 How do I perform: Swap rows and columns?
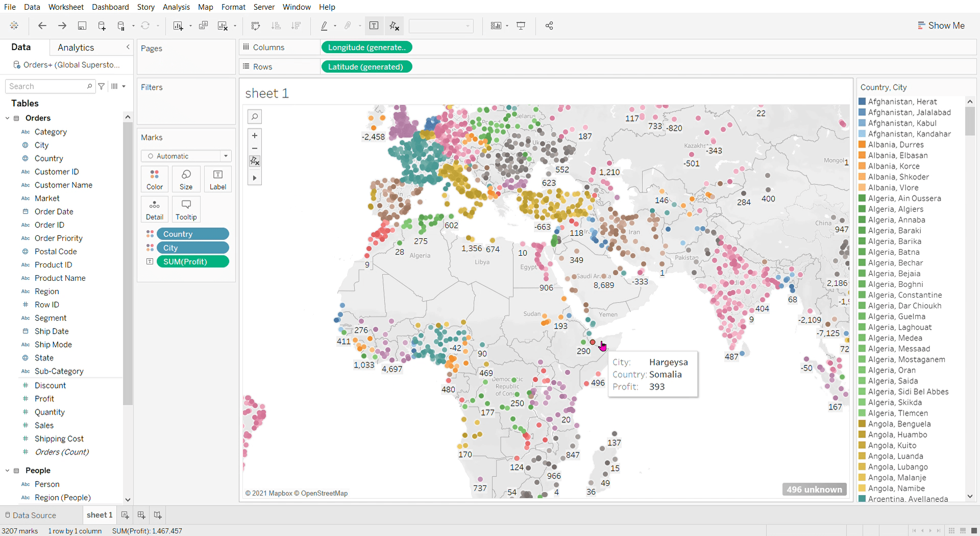256,26
